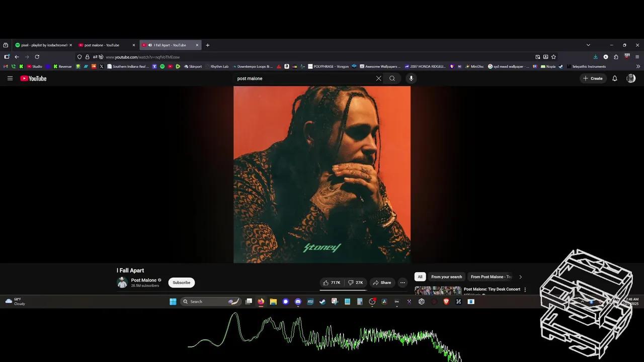The width and height of the screenshot is (644, 362).
Task: Dislike the I Fall Apart video
Action: (x=356, y=283)
